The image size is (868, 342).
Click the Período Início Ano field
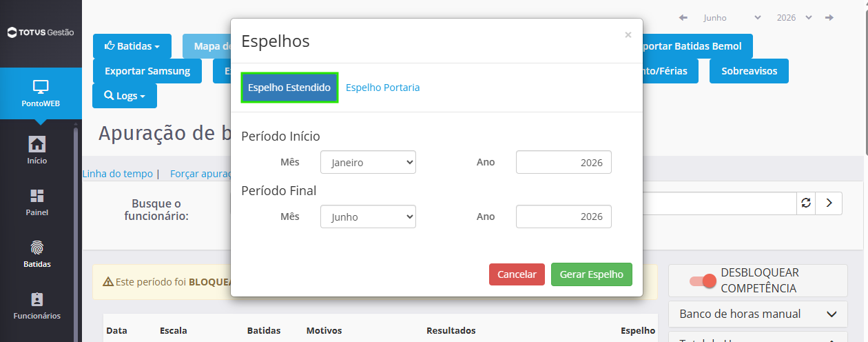click(564, 162)
